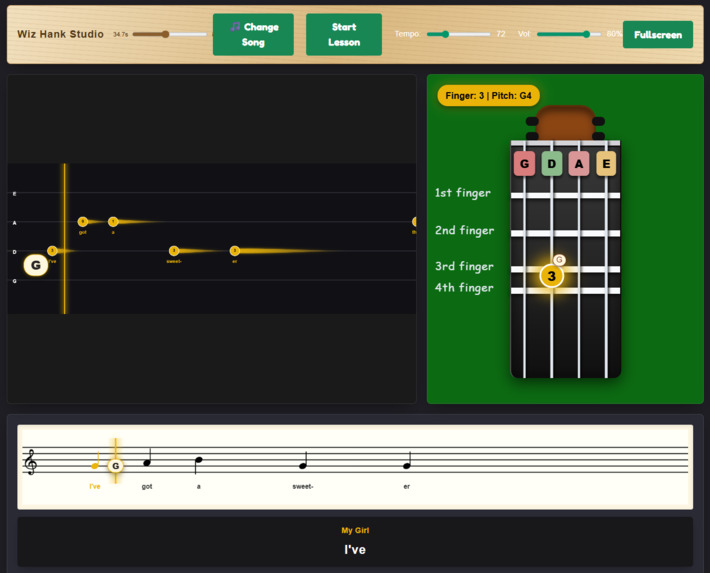The image size is (710, 573).
Task: Click the violin scroll at top of fingerboard
Action: (x=565, y=122)
